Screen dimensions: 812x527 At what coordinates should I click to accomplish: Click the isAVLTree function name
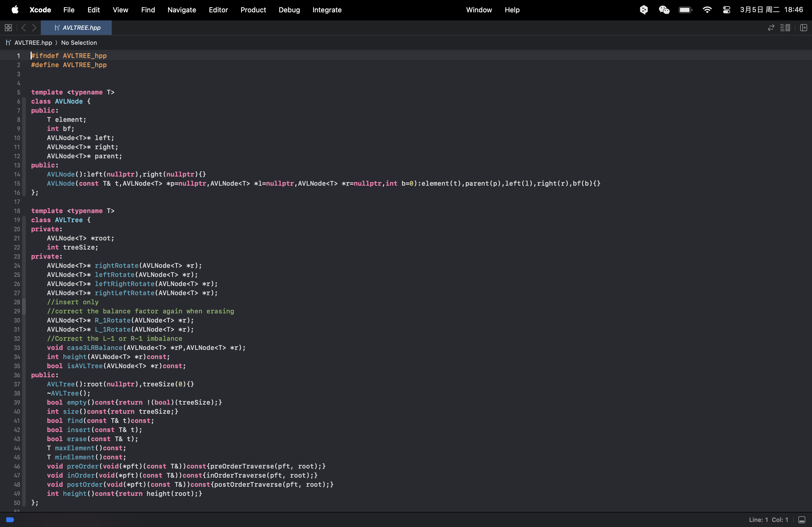(x=85, y=366)
